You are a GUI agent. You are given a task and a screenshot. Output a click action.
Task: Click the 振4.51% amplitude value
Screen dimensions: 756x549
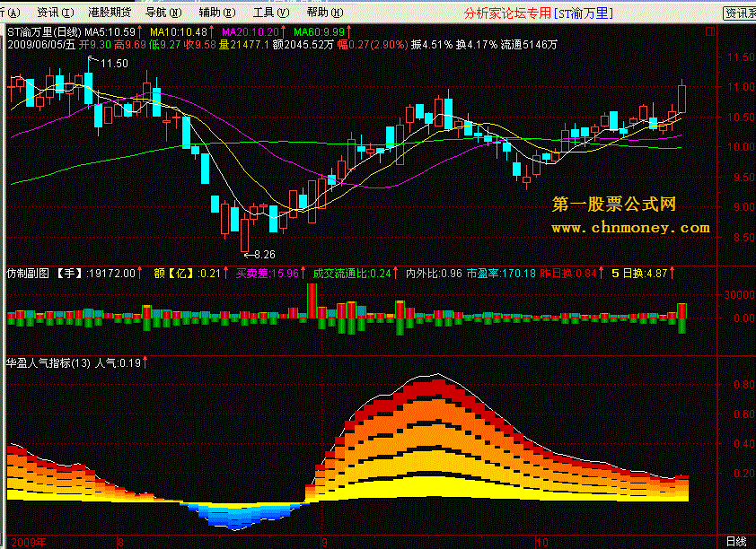click(x=432, y=45)
